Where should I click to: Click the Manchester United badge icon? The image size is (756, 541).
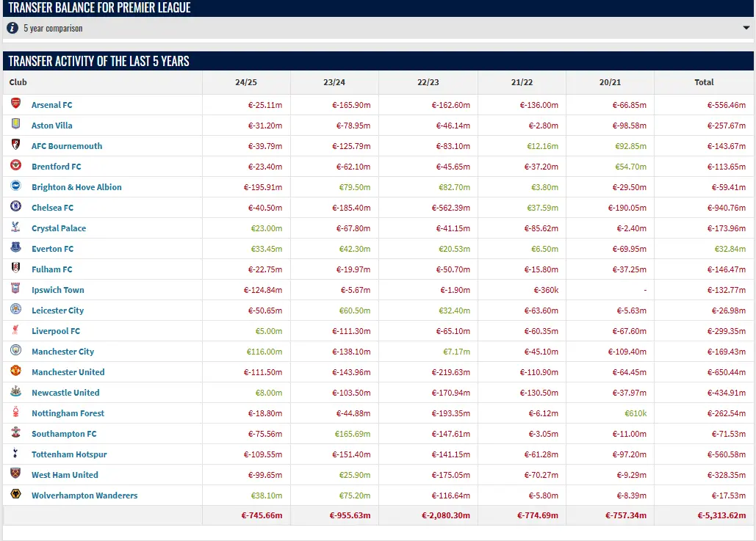tap(15, 371)
